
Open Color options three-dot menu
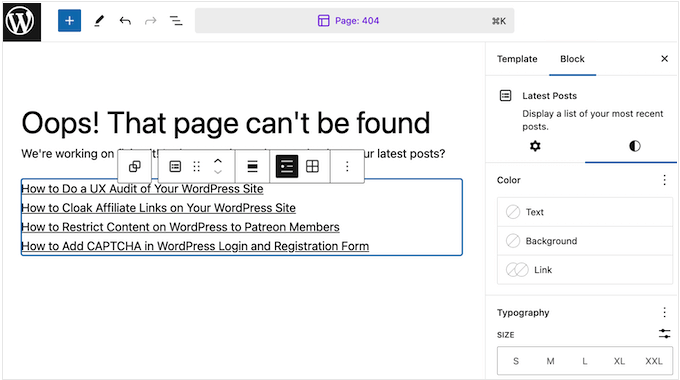click(664, 180)
